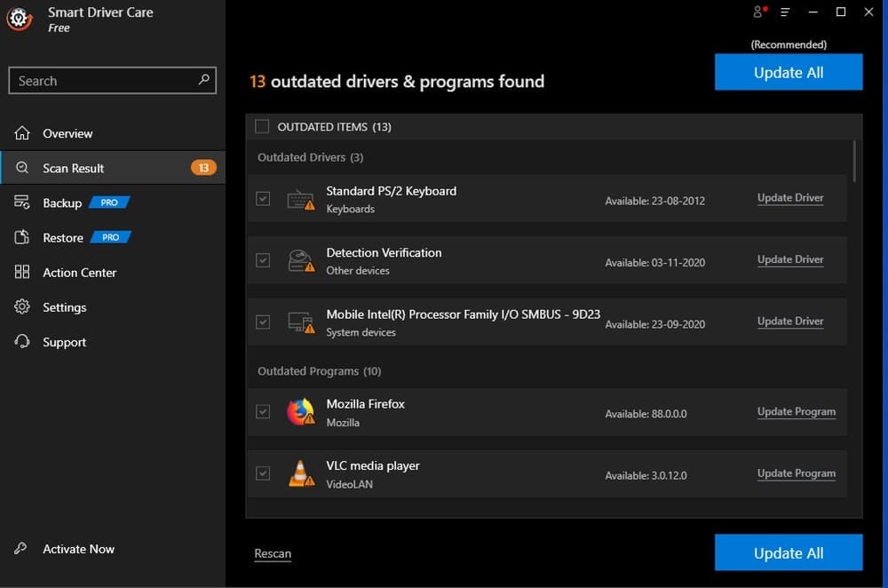Click the Activate Now key icon
This screenshot has height=588, width=888.
point(20,548)
